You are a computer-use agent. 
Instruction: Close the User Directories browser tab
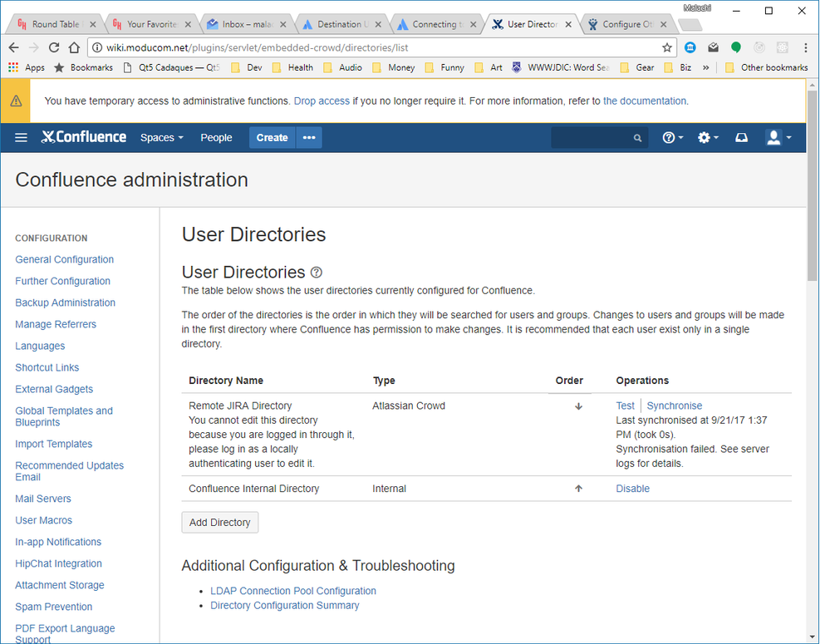tap(568, 24)
